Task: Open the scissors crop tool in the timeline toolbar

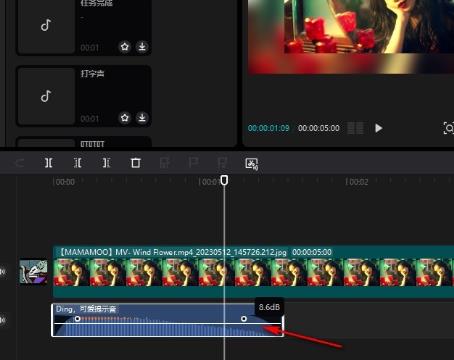Action: 252,164
